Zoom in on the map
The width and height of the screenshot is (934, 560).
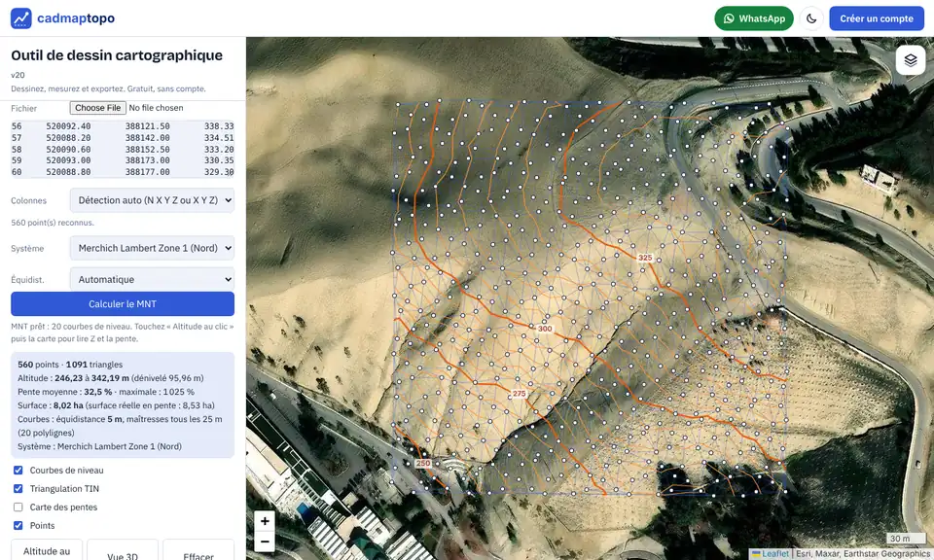click(265, 521)
